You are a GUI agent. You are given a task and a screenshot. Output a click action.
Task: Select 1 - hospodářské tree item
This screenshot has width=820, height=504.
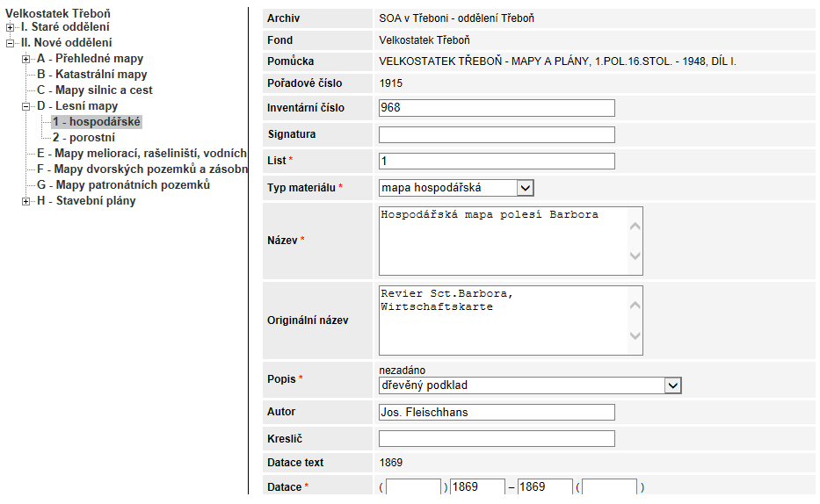point(97,122)
